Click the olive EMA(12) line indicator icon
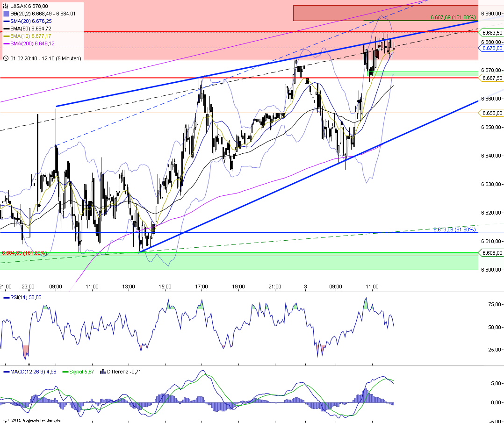 (x=6, y=36)
